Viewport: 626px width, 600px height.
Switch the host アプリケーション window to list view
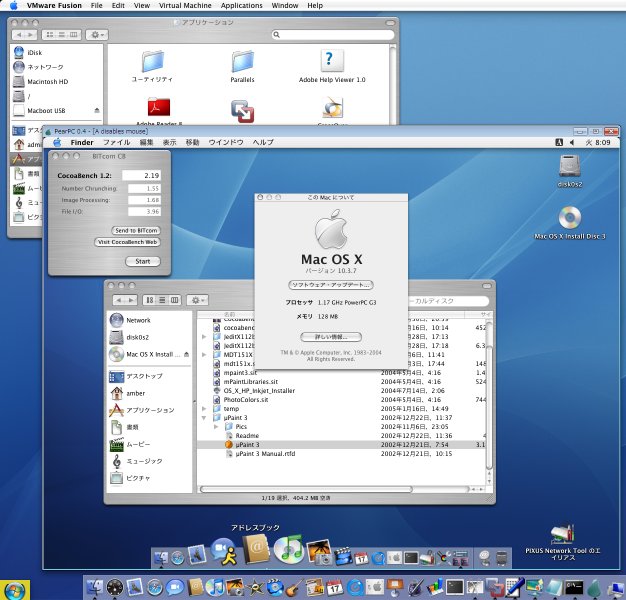coord(62,35)
